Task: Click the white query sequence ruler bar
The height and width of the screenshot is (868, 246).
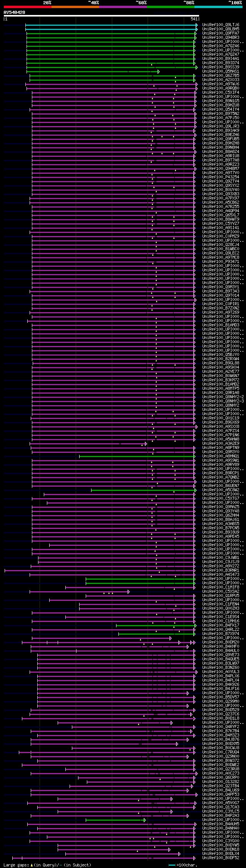Action: 101,16
